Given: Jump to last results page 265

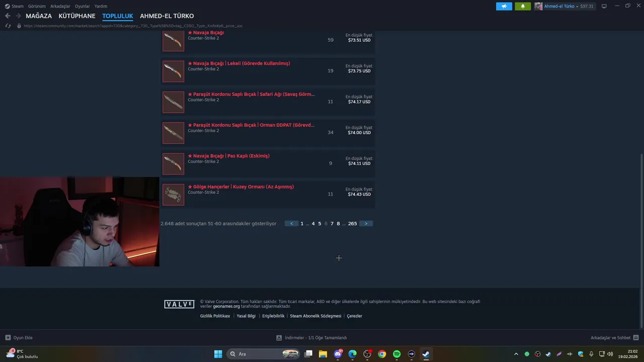Looking at the screenshot, I should tap(352, 224).
